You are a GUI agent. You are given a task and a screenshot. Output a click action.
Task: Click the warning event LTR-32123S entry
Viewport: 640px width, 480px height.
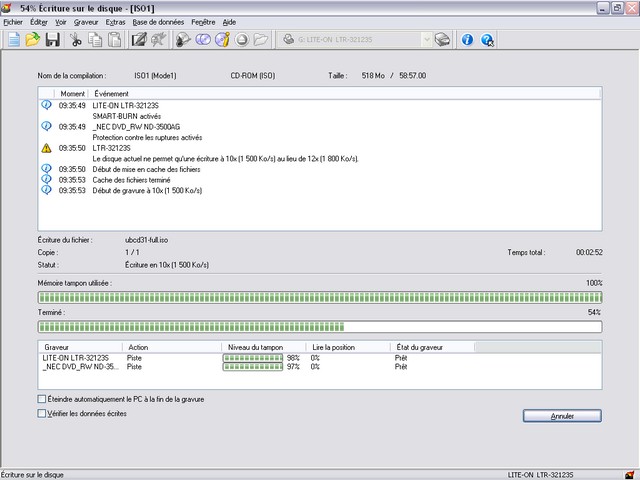[112, 148]
